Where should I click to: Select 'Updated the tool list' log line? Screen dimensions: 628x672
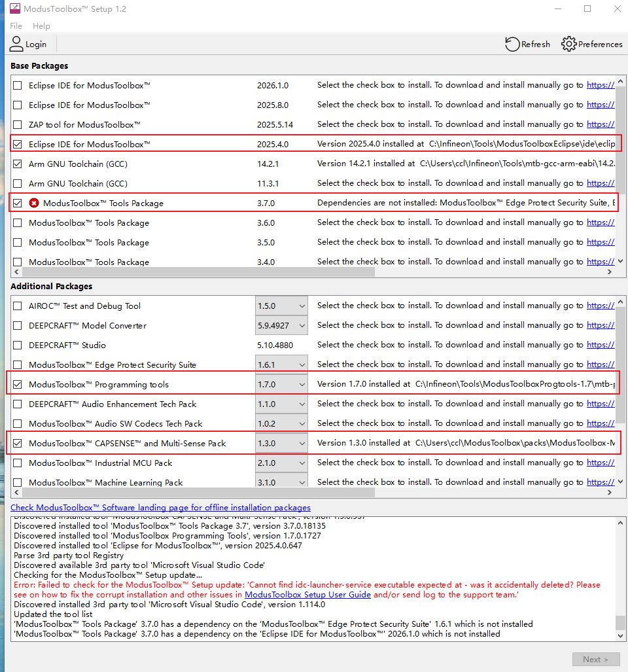point(53,614)
